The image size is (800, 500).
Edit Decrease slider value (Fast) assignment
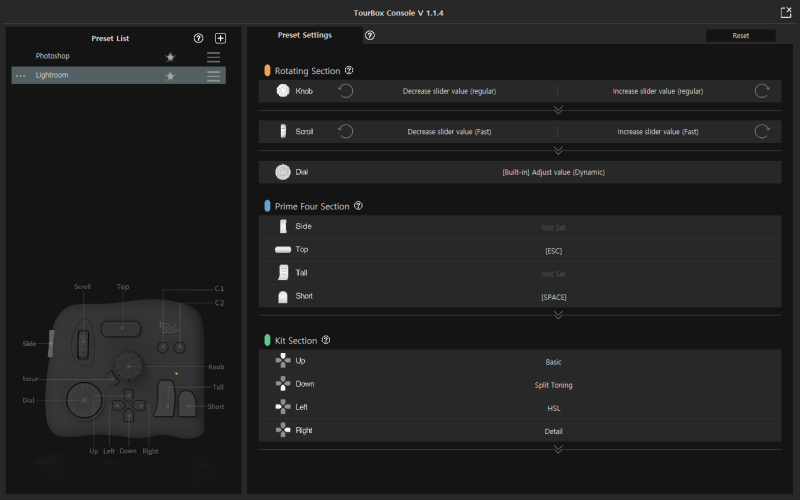pyautogui.click(x=449, y=132)
